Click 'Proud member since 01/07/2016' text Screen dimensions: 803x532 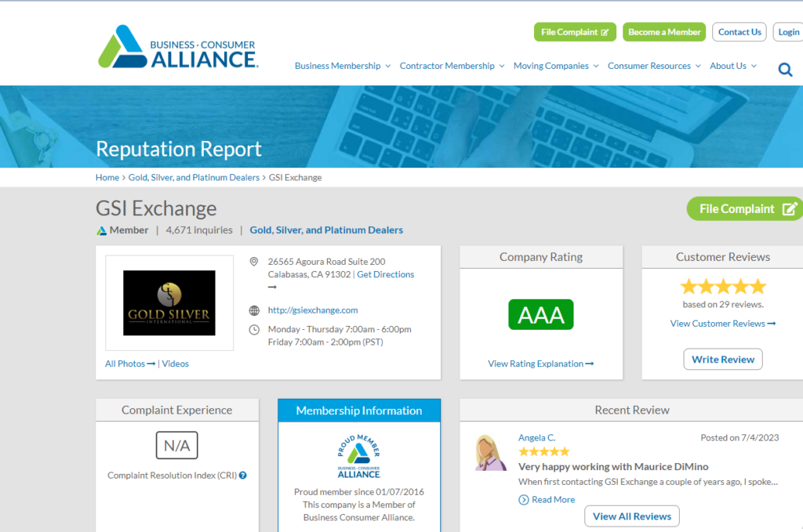[x=359, y=492]
